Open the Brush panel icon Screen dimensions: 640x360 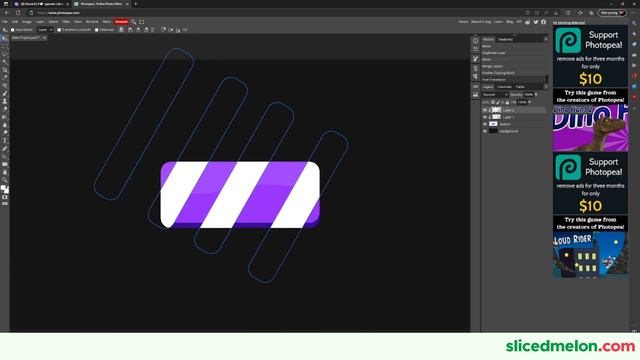point(476,59)
